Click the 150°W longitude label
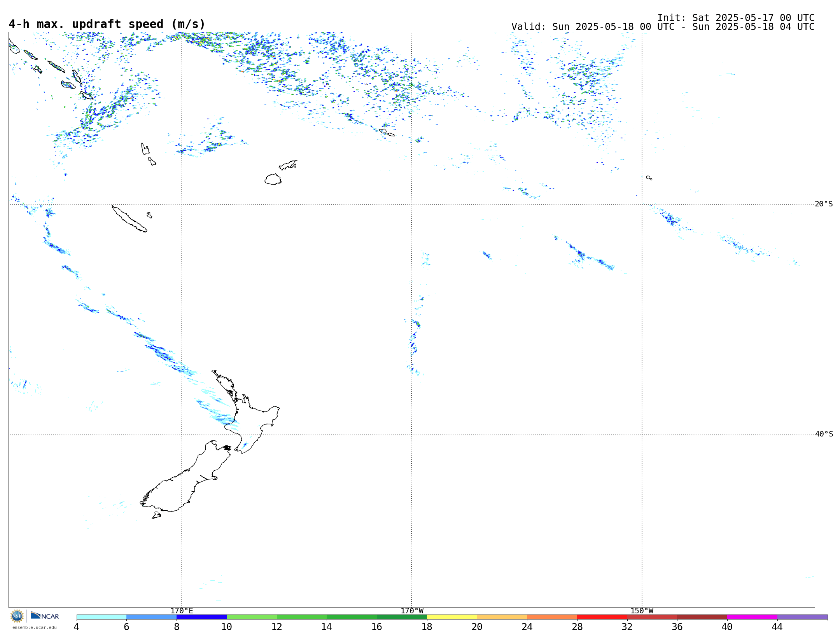Viewport: 840px width, 632px height. tap(642, 611)
